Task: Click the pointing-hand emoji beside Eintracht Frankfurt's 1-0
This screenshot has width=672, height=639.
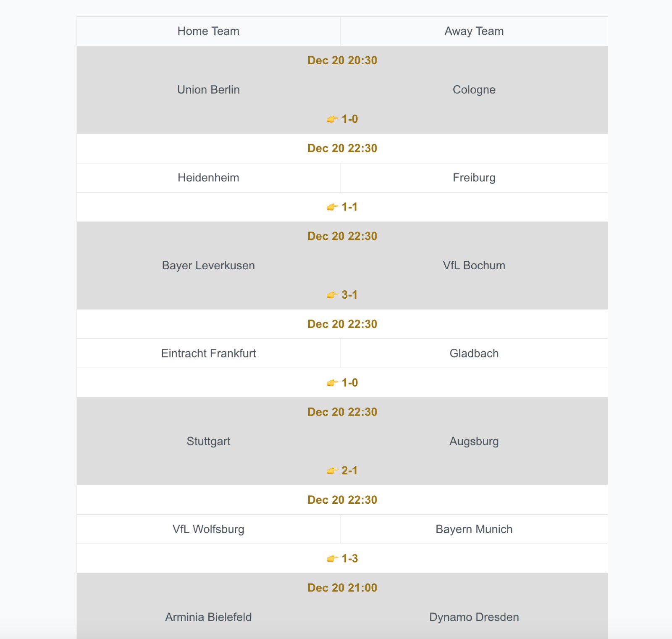Action: tap(332, 383)
